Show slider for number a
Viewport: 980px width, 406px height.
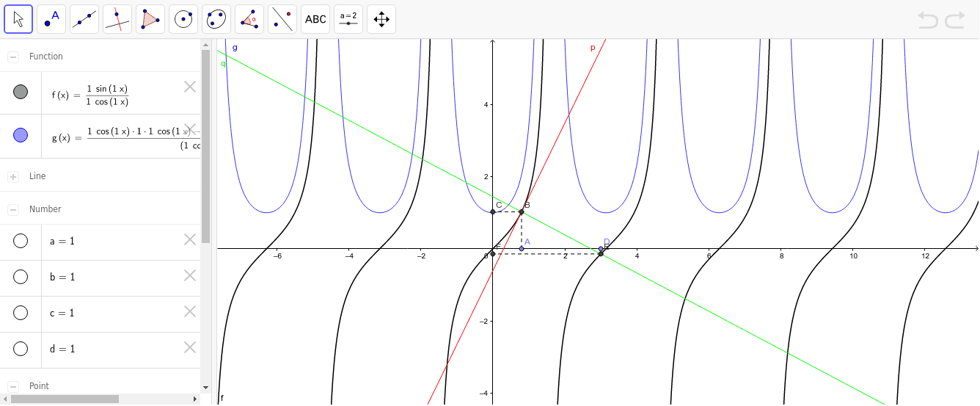[21, 241]
